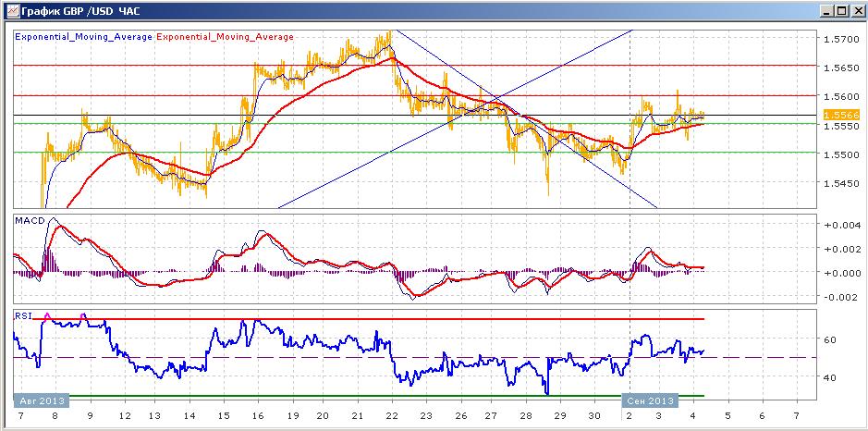Click the +0.004 MACD scale label
The width and height of the screenshot is (868, 431).
842,226
